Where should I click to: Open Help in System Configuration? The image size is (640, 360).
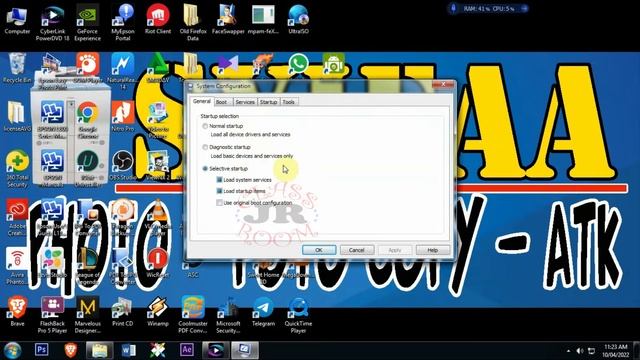433,250
